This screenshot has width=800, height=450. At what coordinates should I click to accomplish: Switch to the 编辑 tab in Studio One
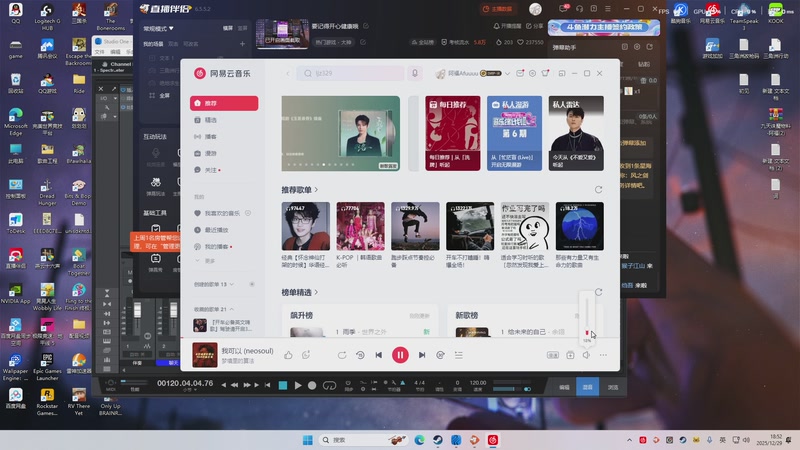tap(564, 387)
